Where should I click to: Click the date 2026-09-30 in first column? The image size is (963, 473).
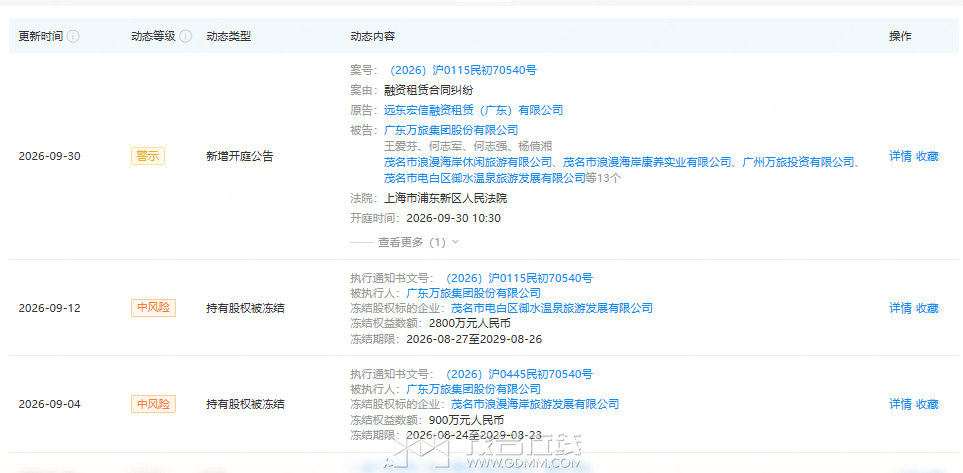pos(50,156)
